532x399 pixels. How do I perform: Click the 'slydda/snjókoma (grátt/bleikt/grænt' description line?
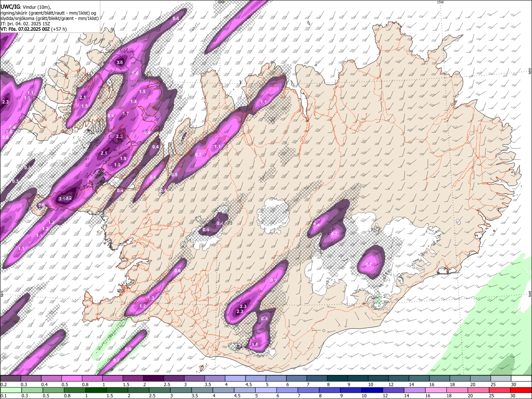tap(49, 18)
